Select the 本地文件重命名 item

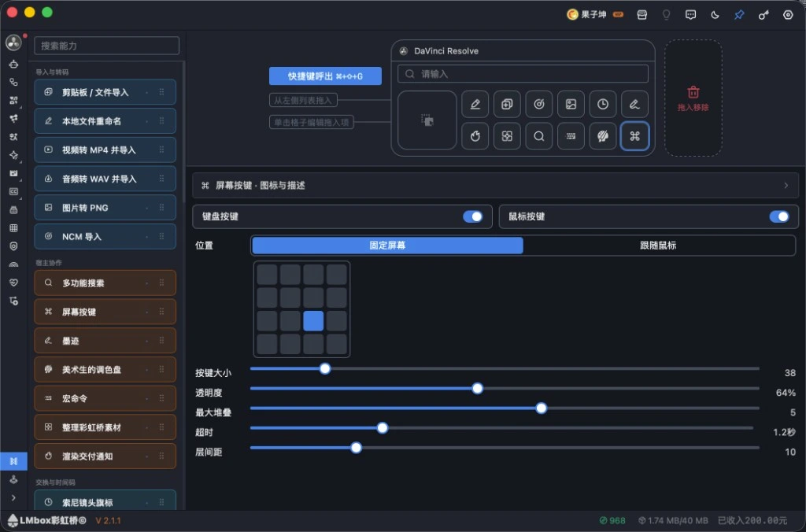[x=105, y=120]
